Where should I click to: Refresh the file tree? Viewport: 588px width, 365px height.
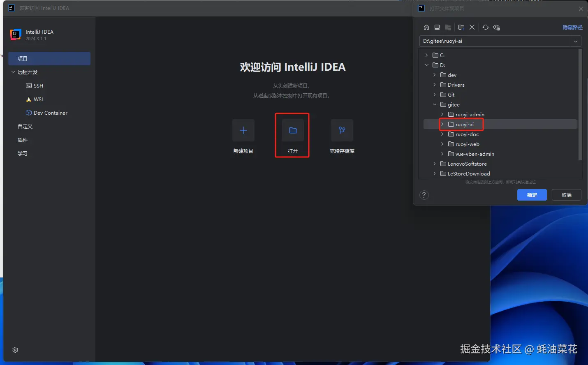tap(486, 27)
